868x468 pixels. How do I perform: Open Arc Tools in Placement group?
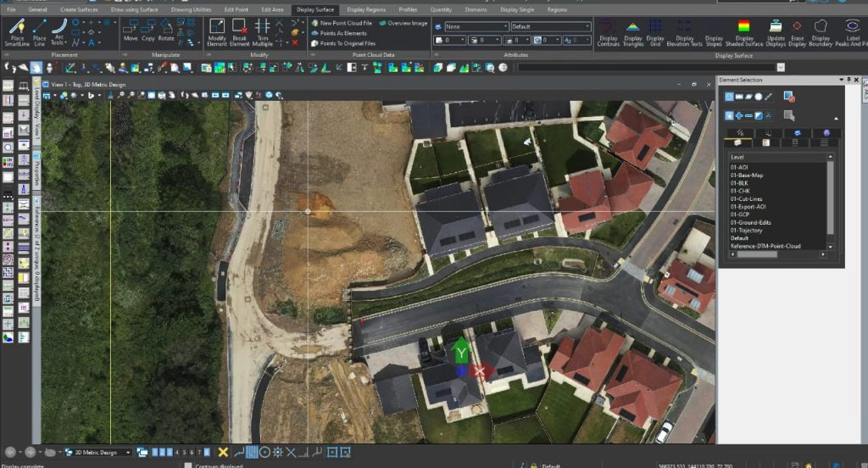(x=58, y=33)
